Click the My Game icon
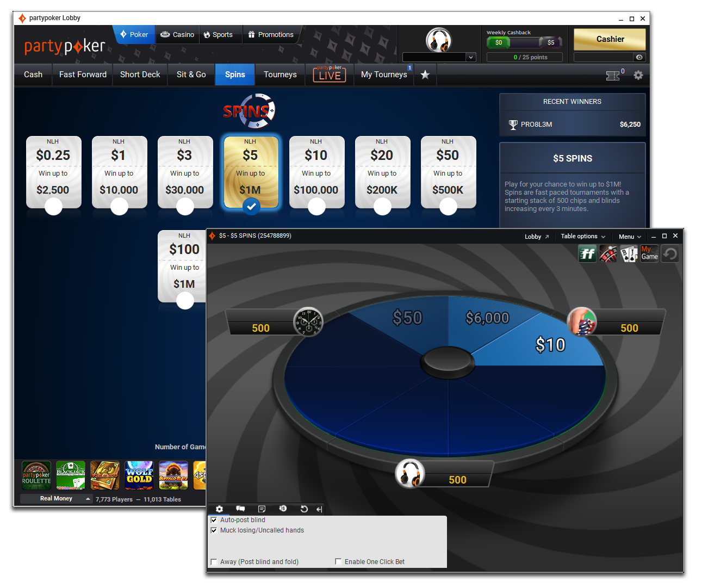Viewport: 708px width, 588px height. click(x=649, y=253)
